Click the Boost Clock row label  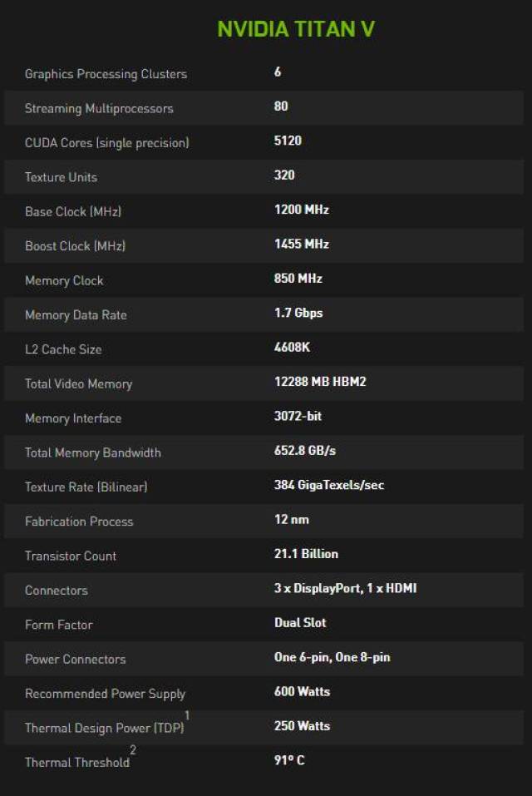75,246
